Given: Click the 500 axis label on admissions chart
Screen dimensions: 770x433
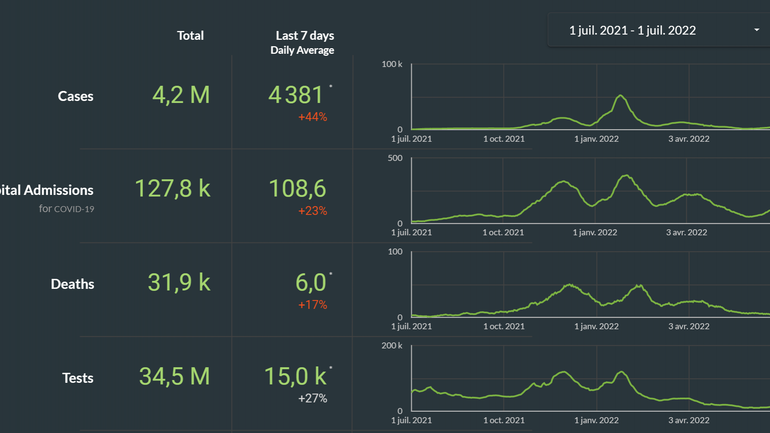Looking at the screenshot, I should tap(395, 158).
